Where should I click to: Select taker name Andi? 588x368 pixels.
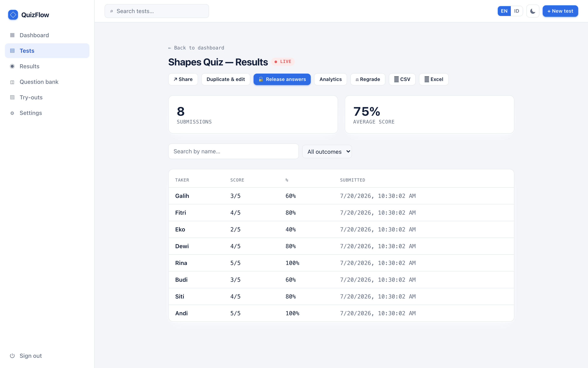181,313
